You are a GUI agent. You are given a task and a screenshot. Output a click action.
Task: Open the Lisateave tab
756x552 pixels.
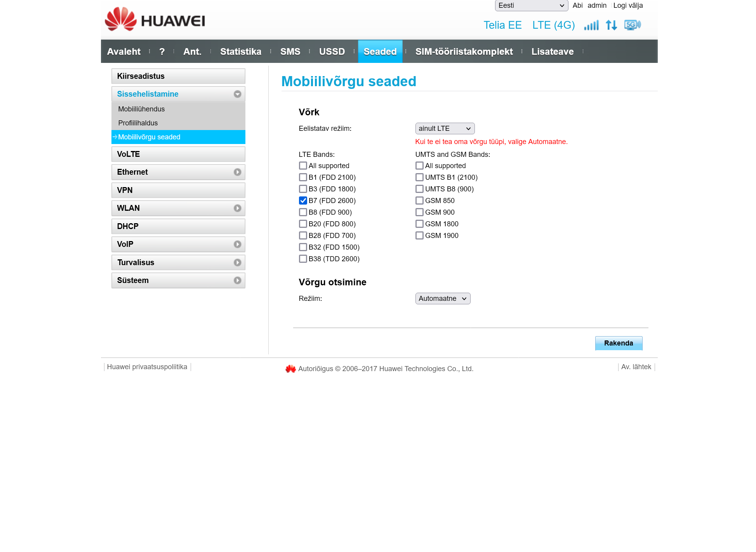point(553,52)
